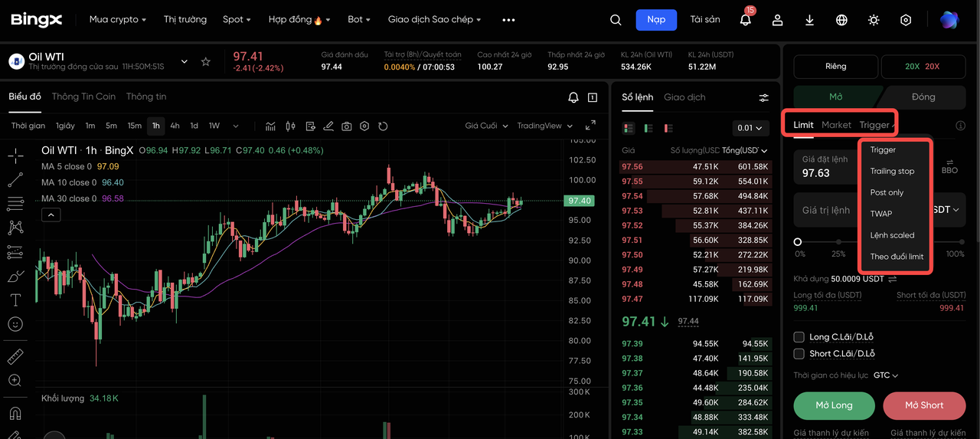Switch to the Market order tab
The width and height of the screenshot is (980, 439).
(x=836, y=125)
